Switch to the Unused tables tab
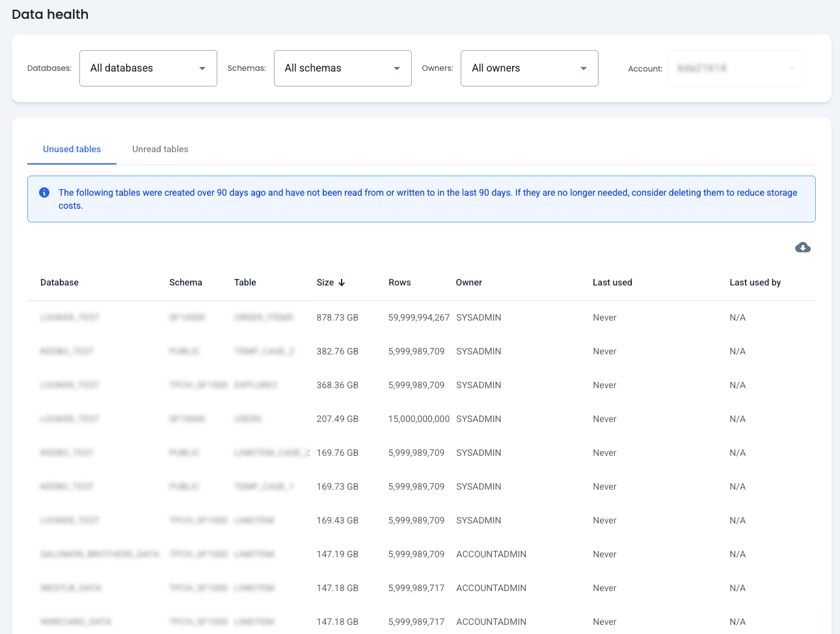840x634 pixels. tap(72, 149)
